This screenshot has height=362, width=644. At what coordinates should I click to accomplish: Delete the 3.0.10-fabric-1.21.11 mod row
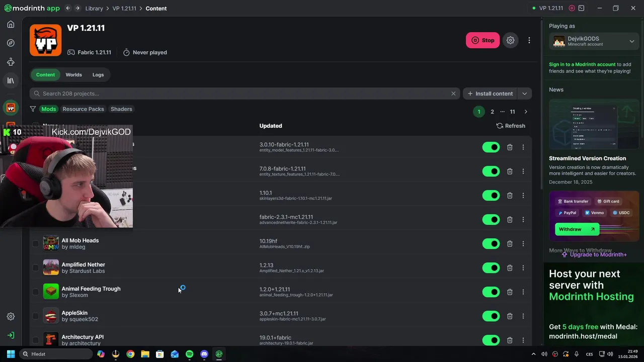point(510,147)
